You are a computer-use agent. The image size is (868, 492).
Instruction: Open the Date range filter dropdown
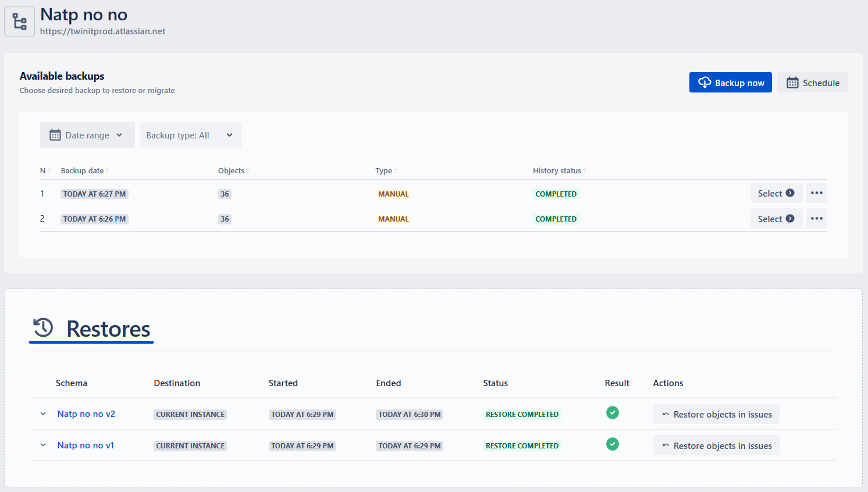(87, 135)
